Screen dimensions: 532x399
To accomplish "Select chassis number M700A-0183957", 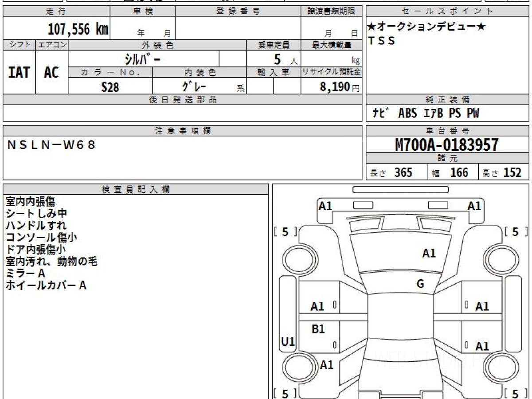I will coord(447,145).
